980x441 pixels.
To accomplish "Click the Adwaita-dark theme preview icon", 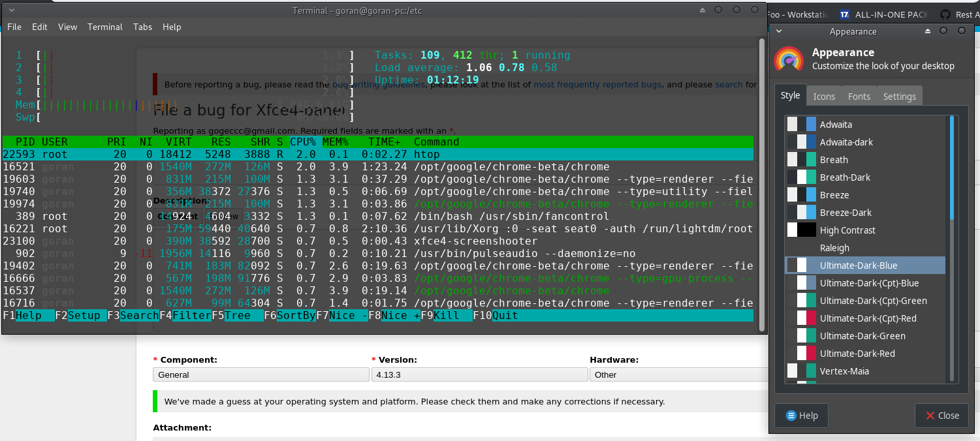I will pos(802,142).
